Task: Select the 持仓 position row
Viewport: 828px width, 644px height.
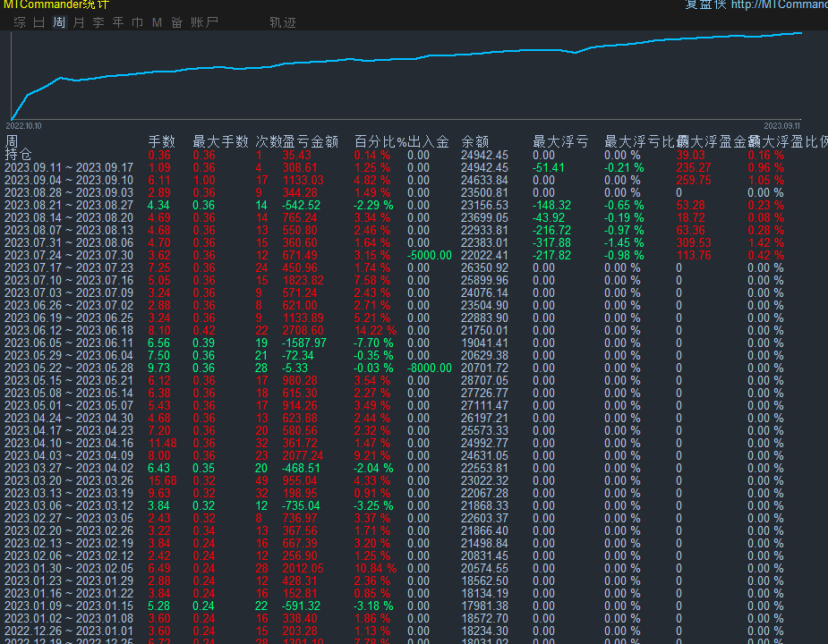Action: pos(18,153)
